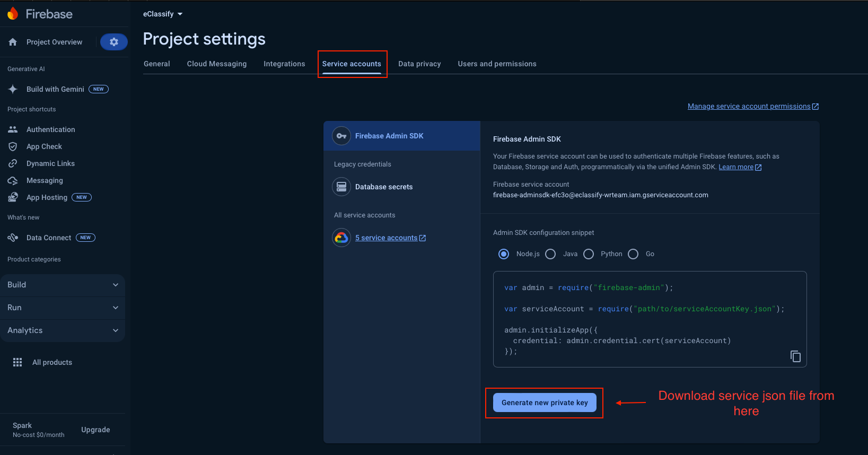This screenshot has width=868, height=455.
Task: Click the Database secrets icon
Action: [341, 187]
